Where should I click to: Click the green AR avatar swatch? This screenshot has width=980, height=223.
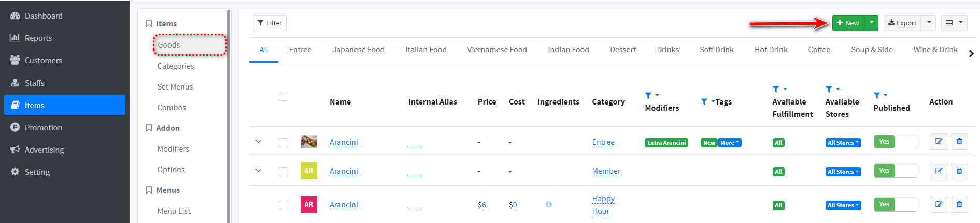(309, 171)
